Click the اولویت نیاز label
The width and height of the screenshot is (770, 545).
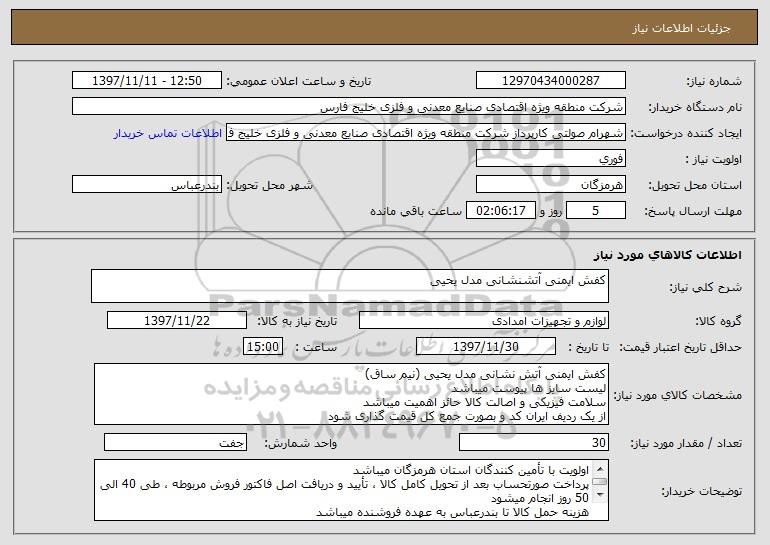coord(714,159)
